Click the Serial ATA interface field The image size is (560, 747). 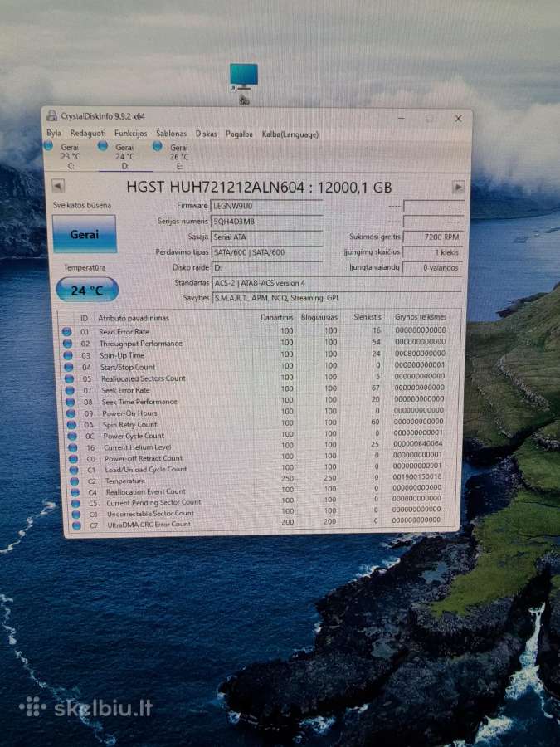coord(266,237)
